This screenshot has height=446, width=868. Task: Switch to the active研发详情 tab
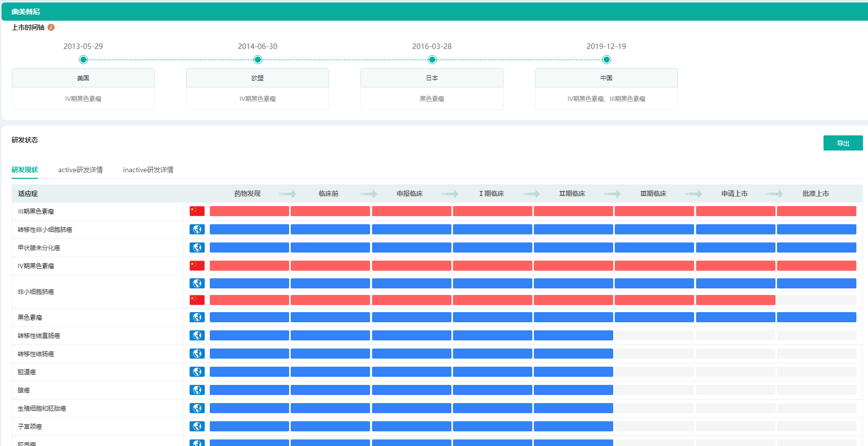(80, 170)
